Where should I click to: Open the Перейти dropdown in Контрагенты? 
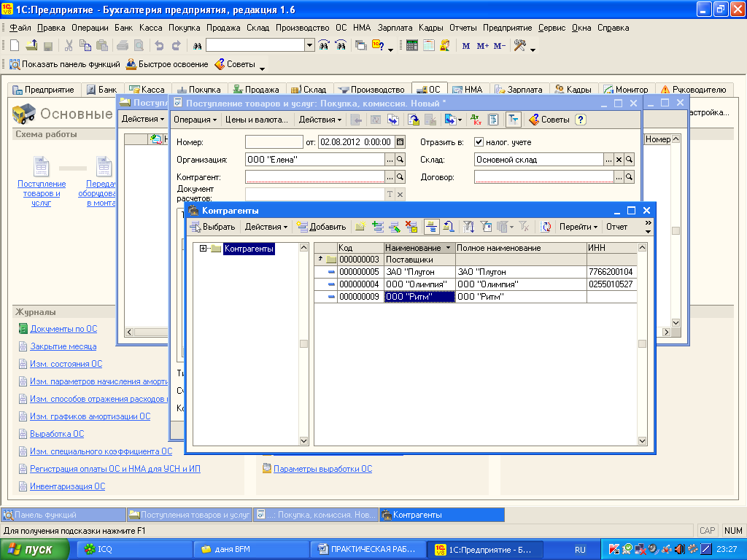(578, 227)
